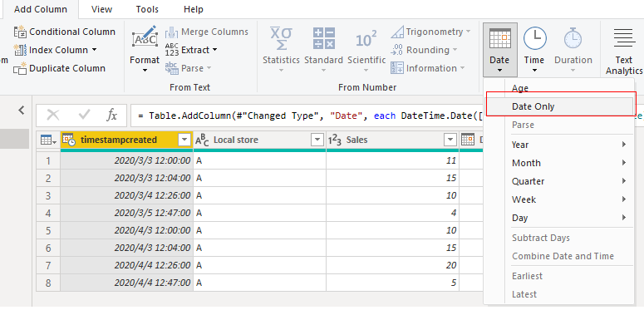The height and width of the screenshot is (310, 644).
Task: Open the Month submenu
Action: [x=558, y=163]
